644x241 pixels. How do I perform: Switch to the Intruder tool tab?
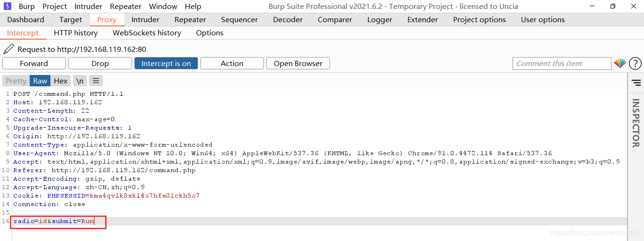pos(145,19)
